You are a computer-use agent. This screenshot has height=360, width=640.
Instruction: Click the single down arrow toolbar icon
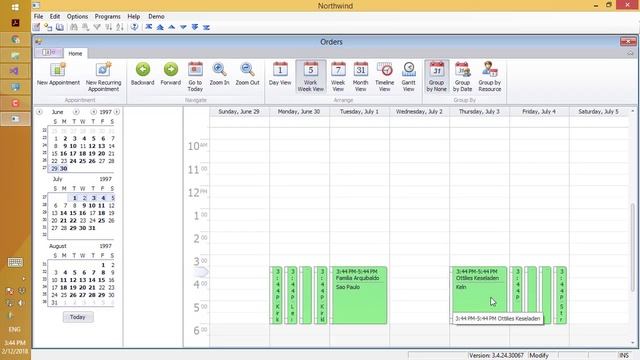[183, 27]
